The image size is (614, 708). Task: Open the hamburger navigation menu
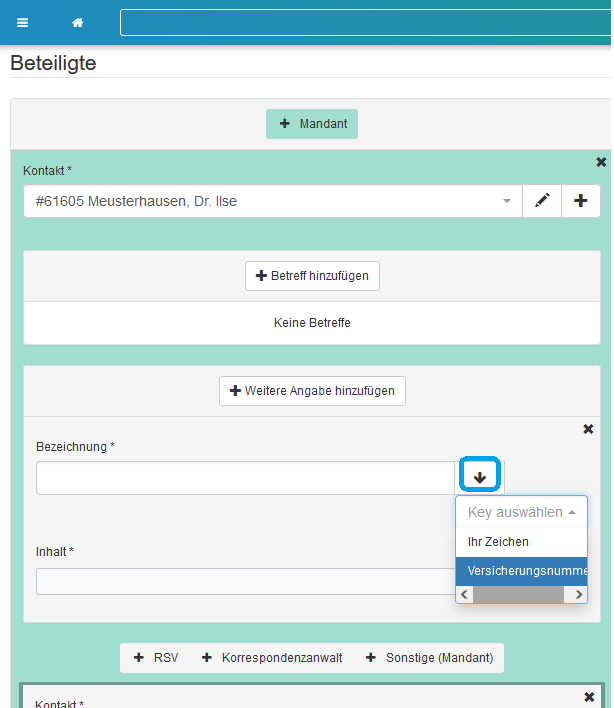pyautogui.click(x=23, y=23)
